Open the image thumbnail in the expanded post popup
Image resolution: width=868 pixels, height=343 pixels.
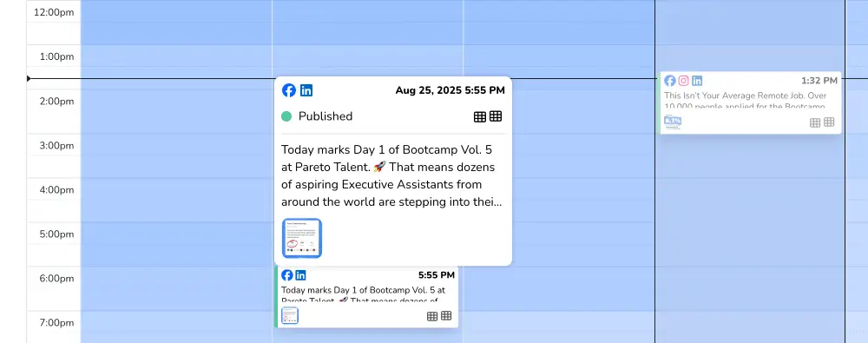click(302, 238)
